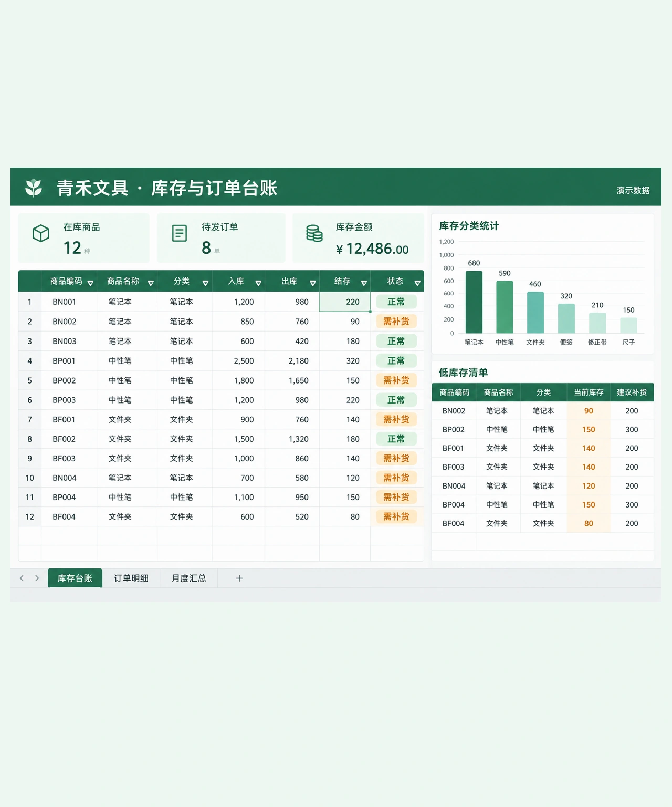Select BF003 code in the low-stock list

pos(453,467)
